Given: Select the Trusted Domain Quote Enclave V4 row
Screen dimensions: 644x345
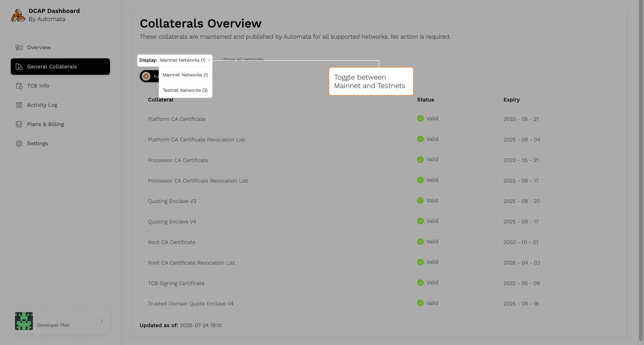Looking at the screenshot, I should pos(191,303).
